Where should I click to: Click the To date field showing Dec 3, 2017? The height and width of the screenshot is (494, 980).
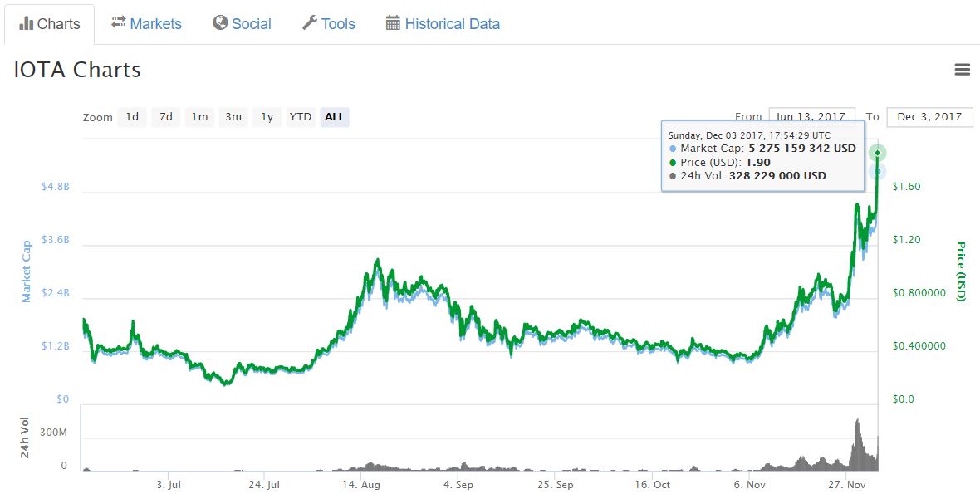click(930, 117)
